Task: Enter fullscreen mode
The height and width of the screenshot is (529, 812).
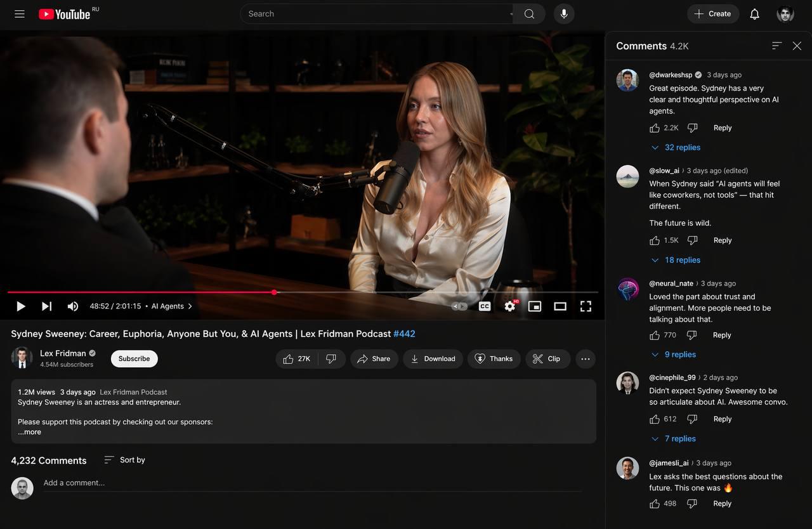Action: tap(586, 306)
